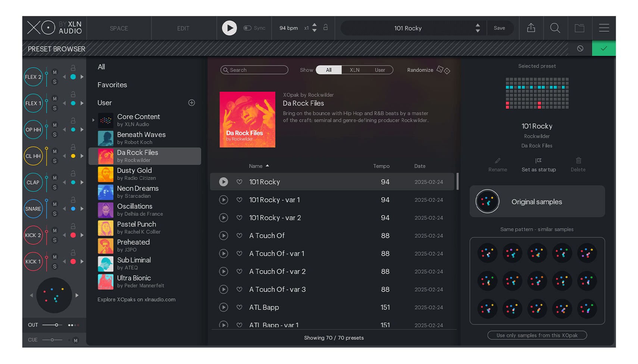Screen dimensions: 638x364
Task: Solo the CLAP channel
Action: pyautogui.click(x=55, y=187)
